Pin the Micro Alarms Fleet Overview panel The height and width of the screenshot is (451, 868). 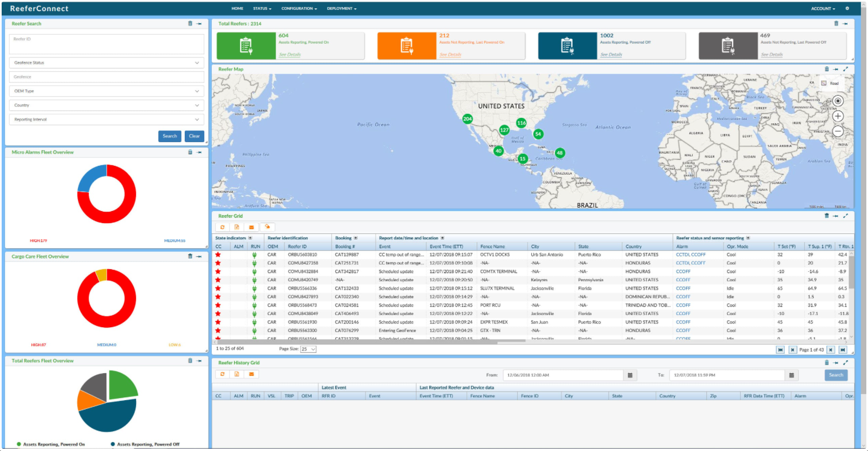(199, 152)
